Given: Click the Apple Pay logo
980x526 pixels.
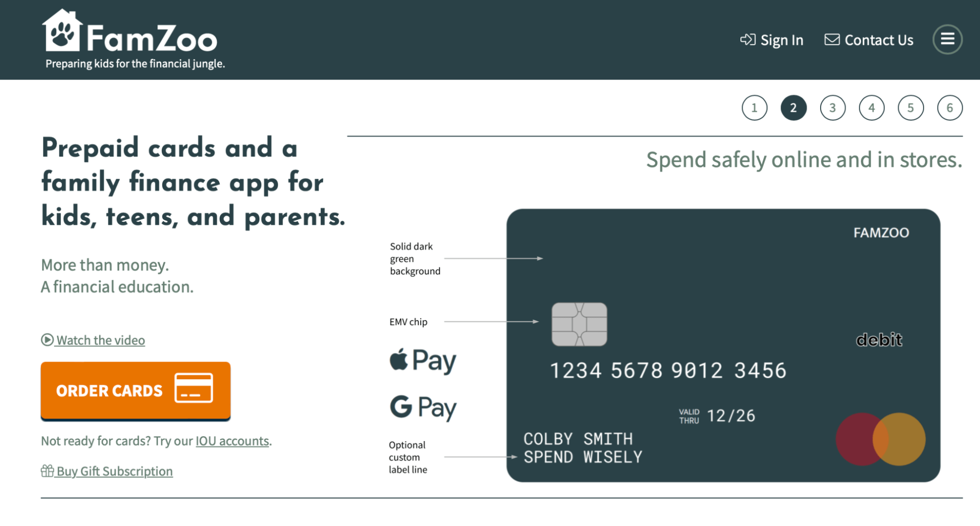Looking at the screenshot, I should (423, 360).
